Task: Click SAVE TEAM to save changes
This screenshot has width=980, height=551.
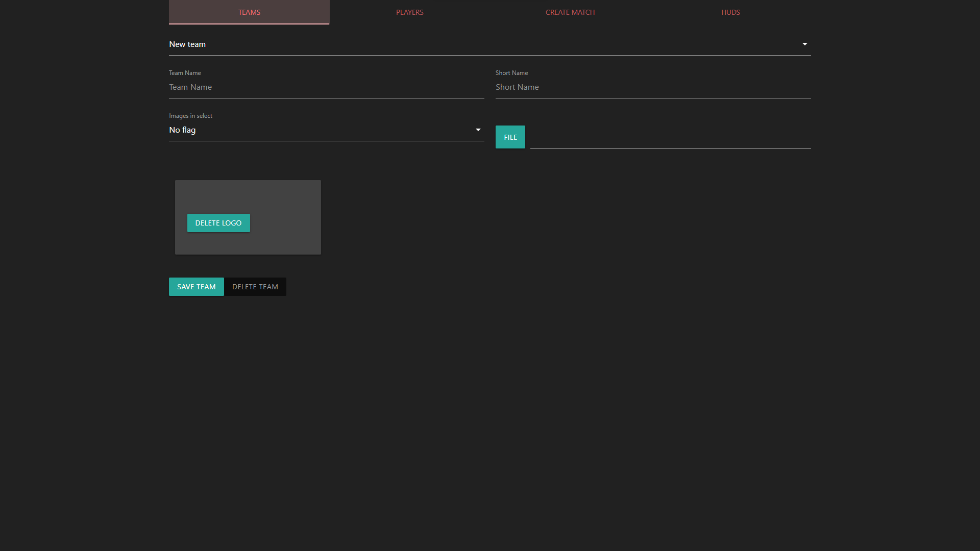Action: point(196,286)
